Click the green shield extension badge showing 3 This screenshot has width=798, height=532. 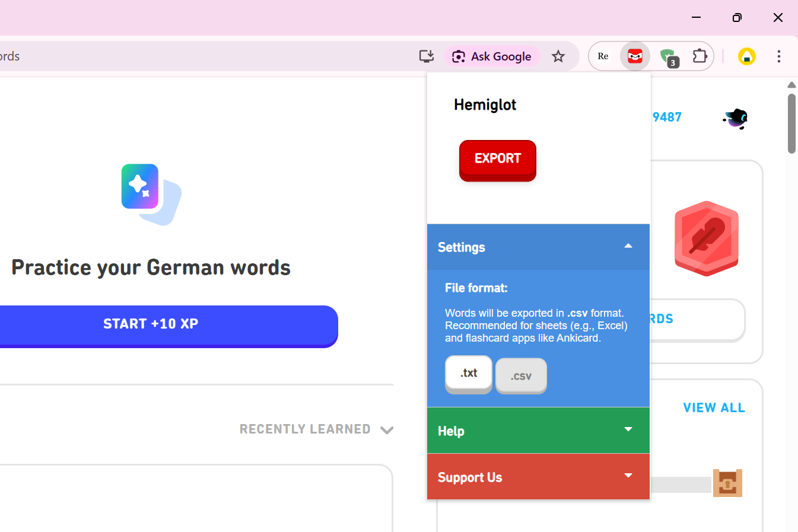point(670,56)
